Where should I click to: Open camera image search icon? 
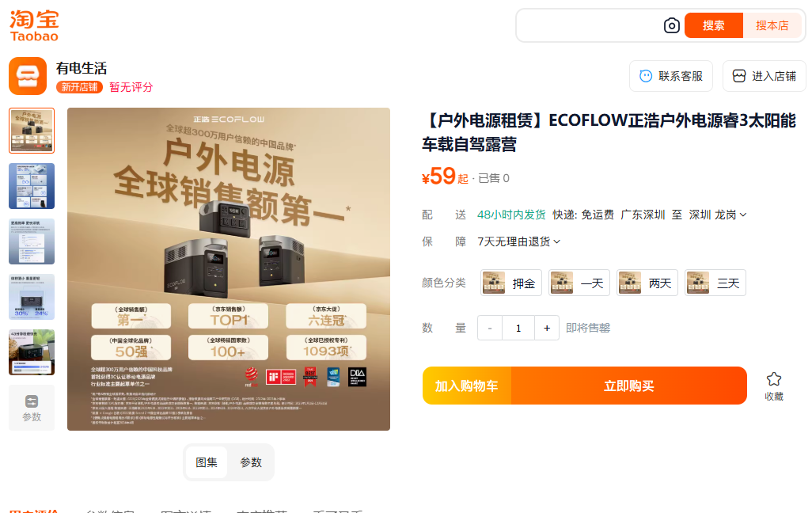[672, 25]
